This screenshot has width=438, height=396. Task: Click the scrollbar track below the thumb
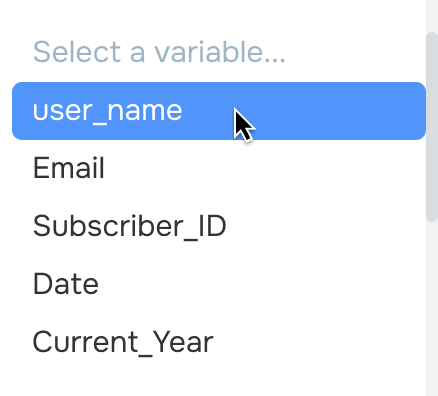click(x=432, y=308)
